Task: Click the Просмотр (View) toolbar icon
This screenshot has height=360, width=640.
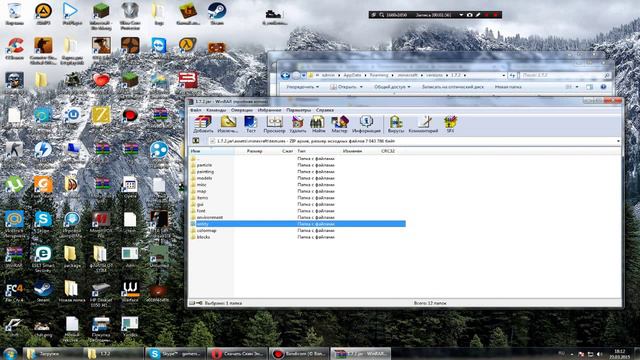Action: [274, 124]
